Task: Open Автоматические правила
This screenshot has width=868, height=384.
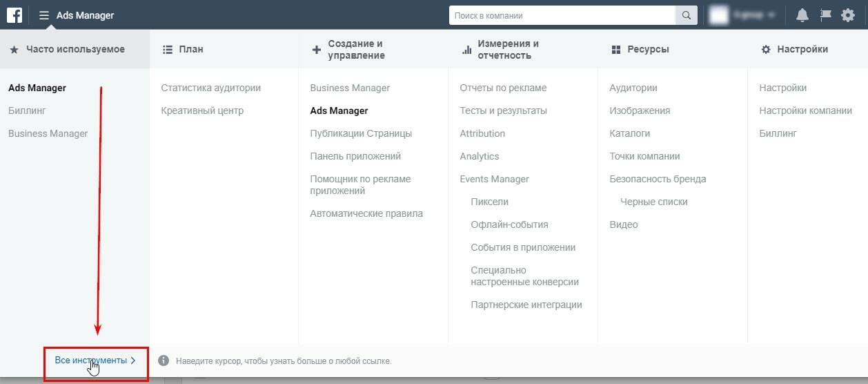Action: (x=366, y=213)
